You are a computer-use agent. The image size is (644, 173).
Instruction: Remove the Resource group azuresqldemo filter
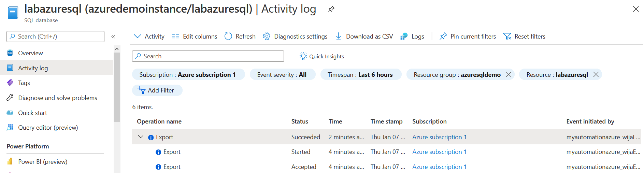(509, 74)
